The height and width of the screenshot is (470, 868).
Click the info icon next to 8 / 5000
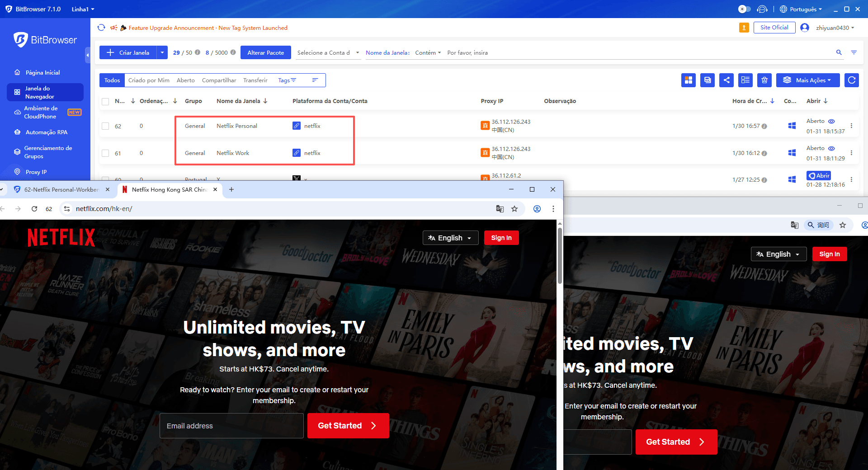[233, 52]
